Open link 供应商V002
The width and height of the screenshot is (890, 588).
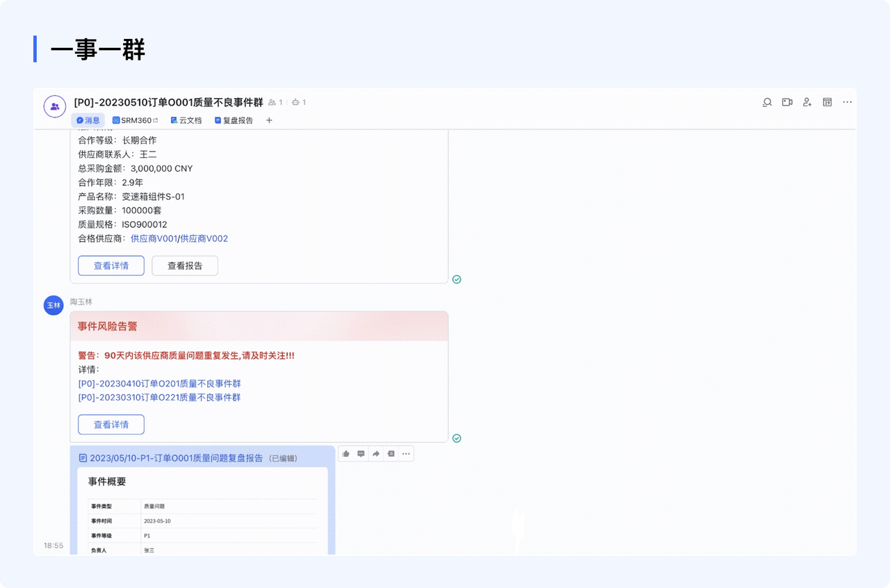(x=204, y=238)
